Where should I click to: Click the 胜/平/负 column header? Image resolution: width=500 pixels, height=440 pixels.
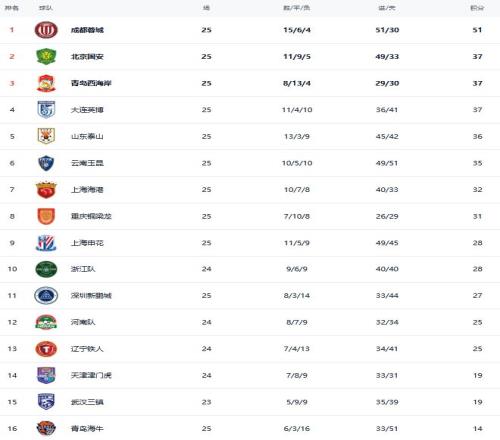(x=297, y=8)
